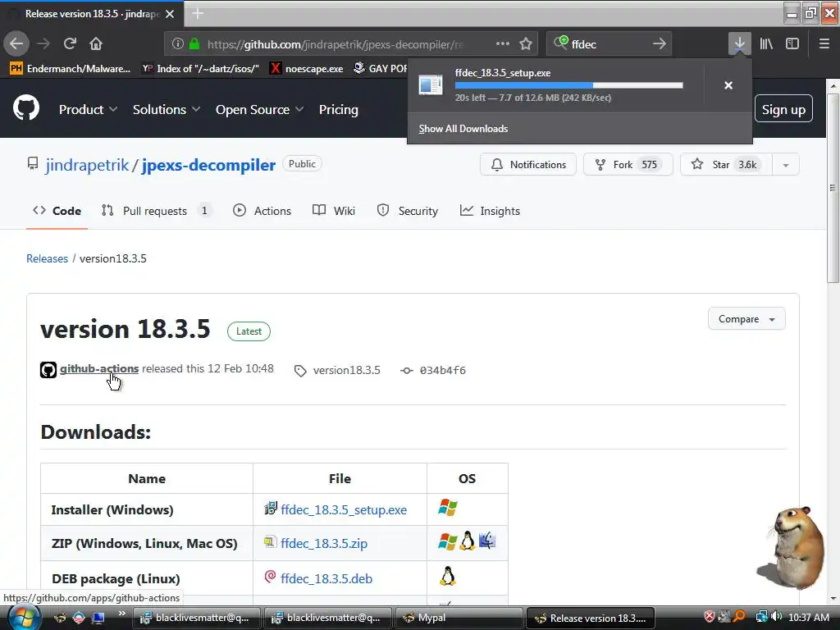
Task: Click the Windows logo in Installer row
Action: 448,507
